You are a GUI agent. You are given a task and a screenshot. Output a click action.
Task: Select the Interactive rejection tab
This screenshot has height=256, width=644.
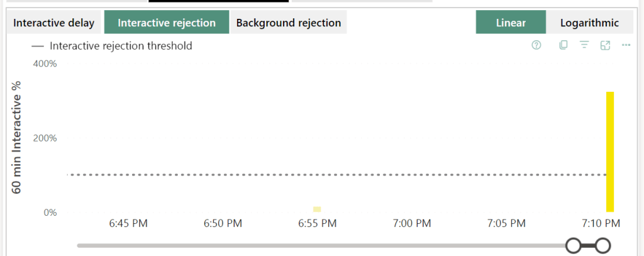167,23
